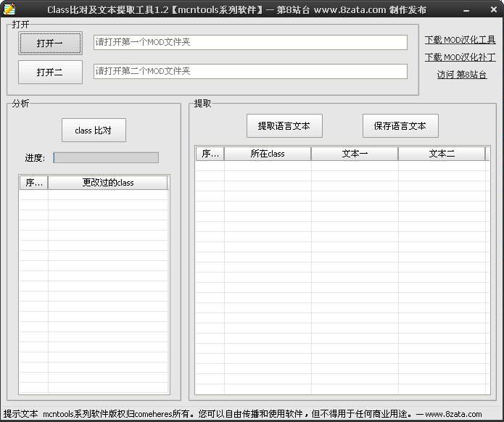Sort by 文本一 column header

pos(355,154)
